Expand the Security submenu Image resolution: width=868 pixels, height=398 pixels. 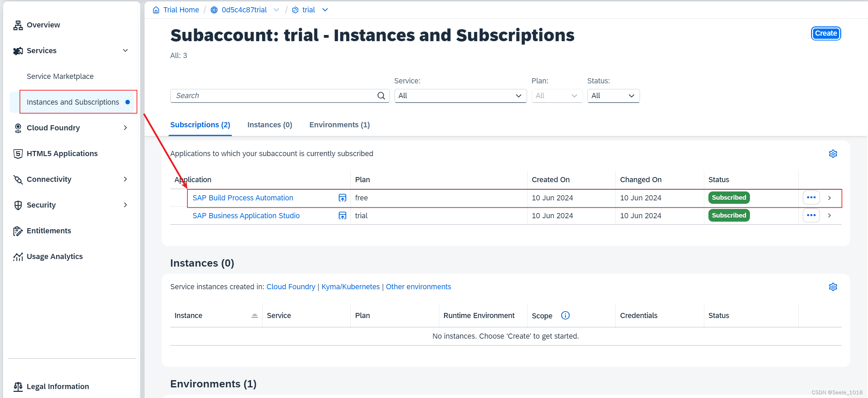click(126, 205)
